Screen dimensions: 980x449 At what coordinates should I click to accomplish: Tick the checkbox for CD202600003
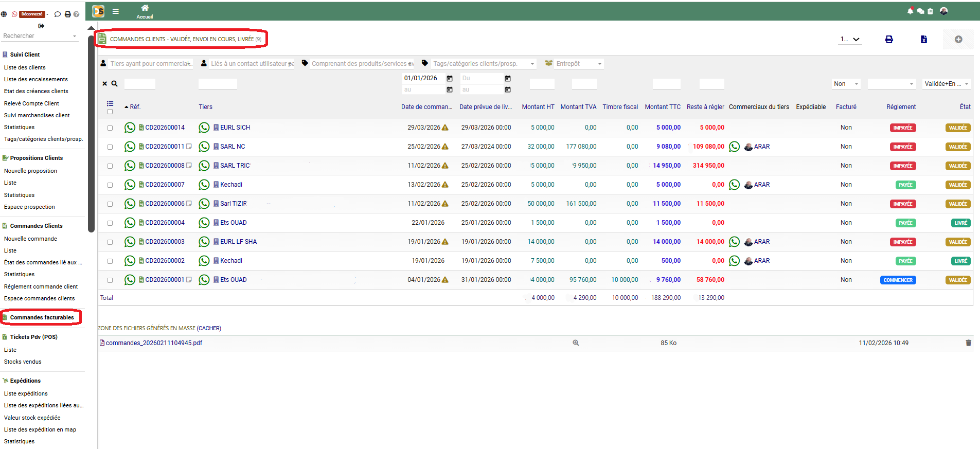(110, 242)
